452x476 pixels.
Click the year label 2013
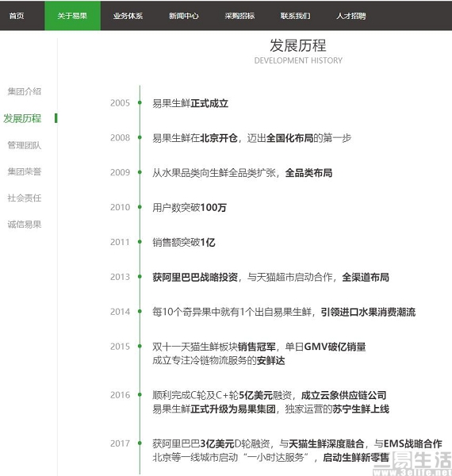[x=120, y=277]
